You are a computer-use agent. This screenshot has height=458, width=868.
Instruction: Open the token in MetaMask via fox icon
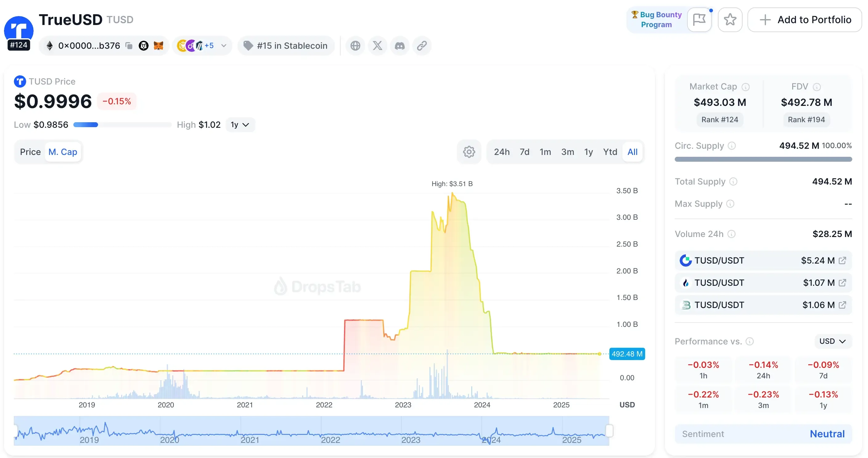point(158,46)
